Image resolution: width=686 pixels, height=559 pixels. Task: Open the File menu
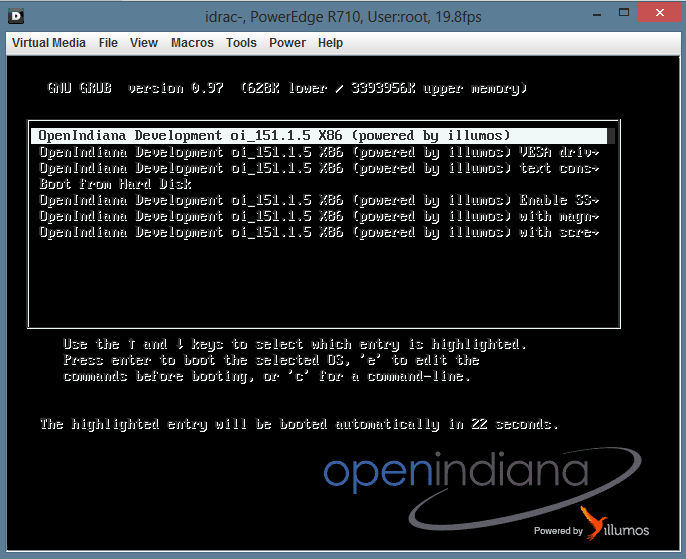pos(108,43)
